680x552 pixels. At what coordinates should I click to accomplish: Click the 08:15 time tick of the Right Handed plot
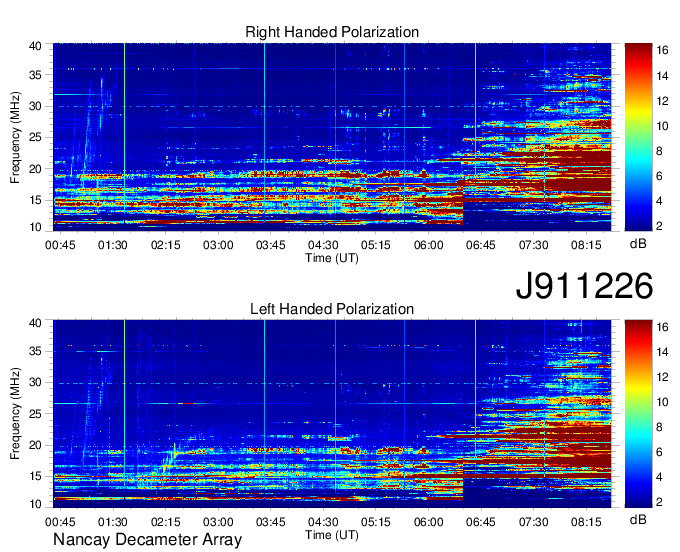pyautogui.click(x=586, y=245)
